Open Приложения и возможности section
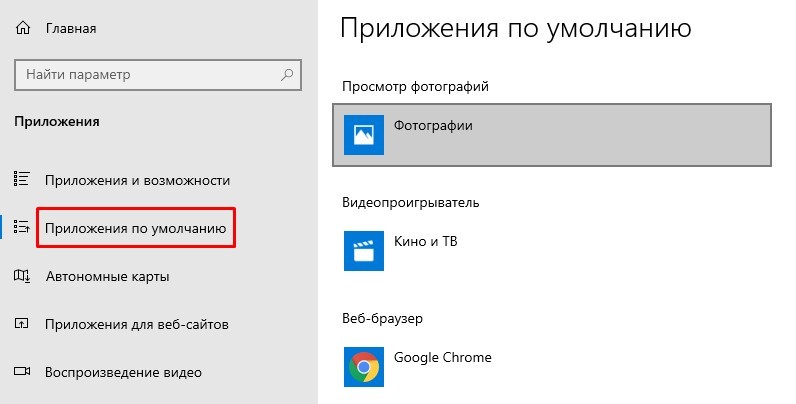The width and height of the screenshot is (796, 404). [x=138, y=181]
